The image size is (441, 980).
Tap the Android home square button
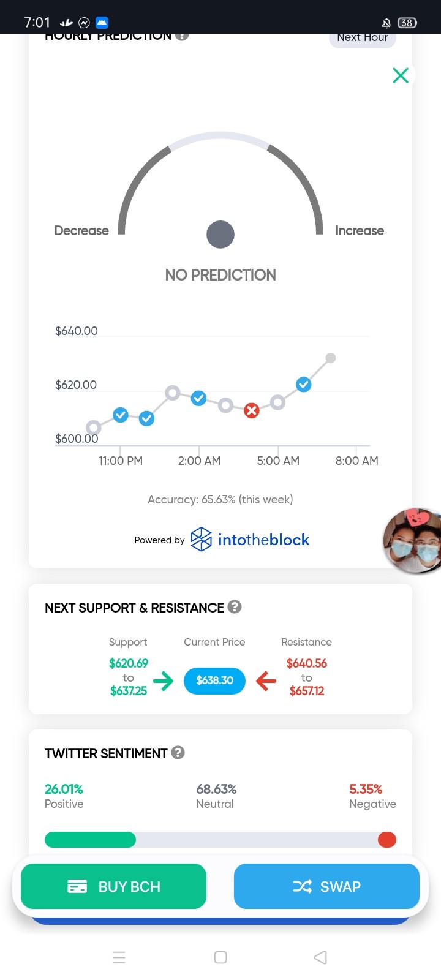click(x=221, y=957)
